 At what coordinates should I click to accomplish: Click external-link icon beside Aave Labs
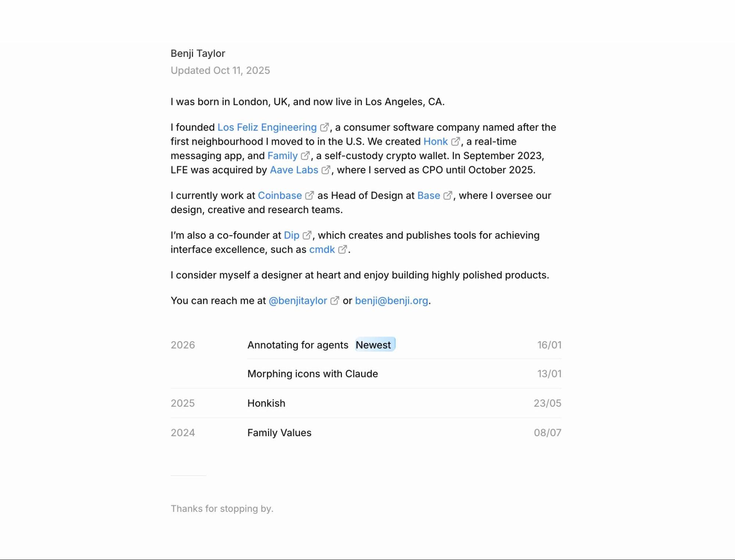(x=325, y=170)
